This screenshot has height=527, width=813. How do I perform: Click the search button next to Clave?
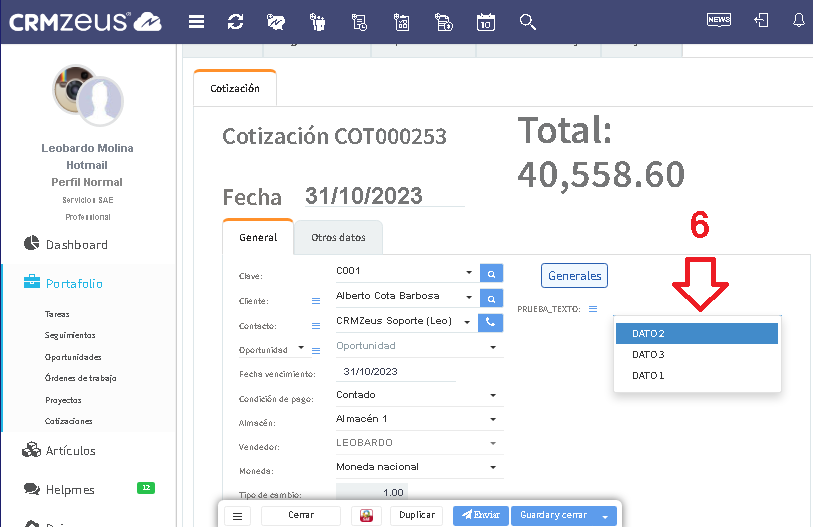(x=490, y=272)
